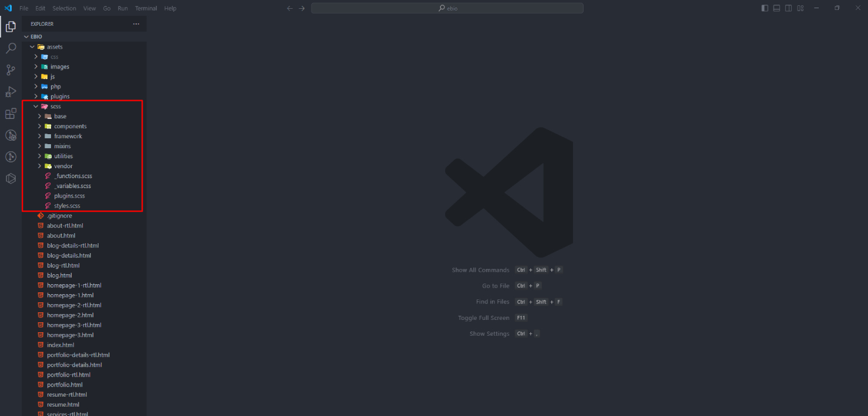Toggle the Secondary Side Bar visibility
The width and height of the screenshot is (868, 416).
coord(789,8)
